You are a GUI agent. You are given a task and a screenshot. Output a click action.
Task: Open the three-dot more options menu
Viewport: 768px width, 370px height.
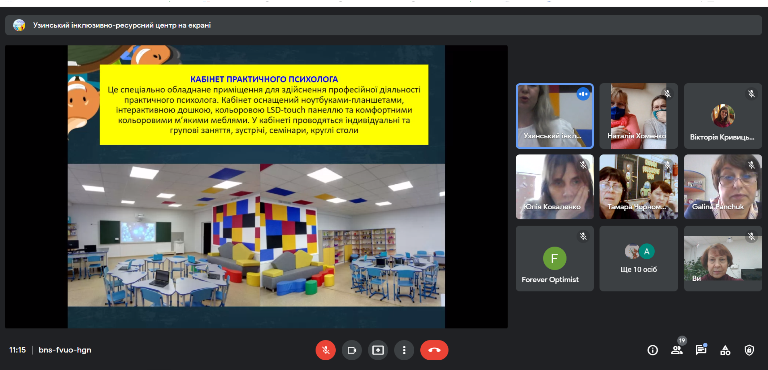tap(404, 350)
